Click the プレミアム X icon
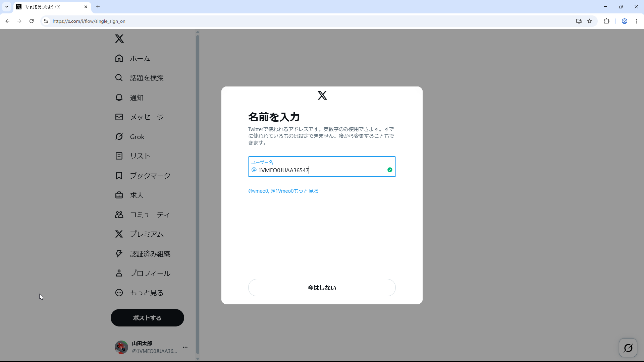Screen dimensions: 644x362 click(119, 234)
